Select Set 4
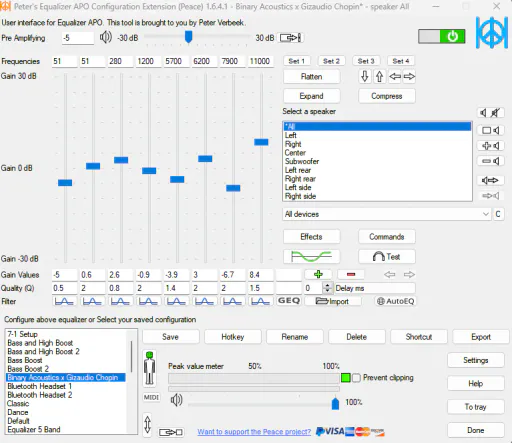This screenshot has width=512, height=443. pyautogui.click(x=401, y=61)
